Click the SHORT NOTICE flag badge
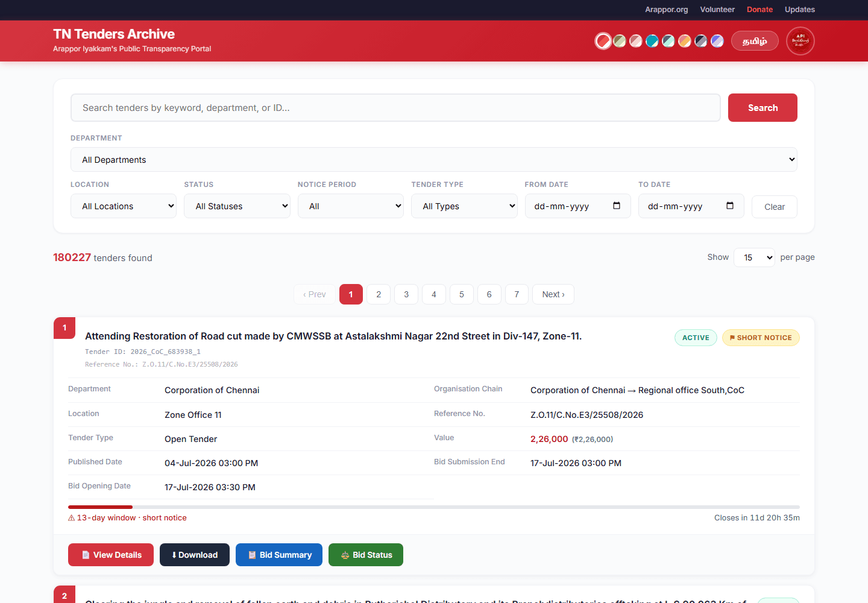 (x=761, y=338)
